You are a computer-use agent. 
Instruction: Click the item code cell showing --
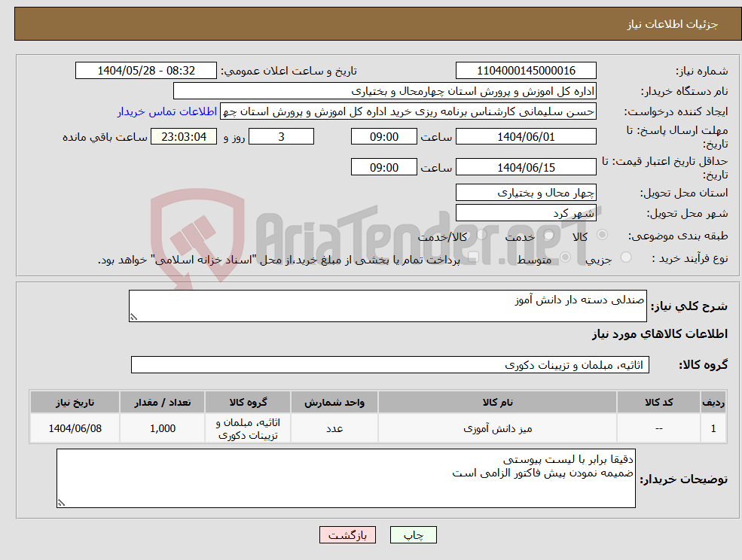[658, 428]
